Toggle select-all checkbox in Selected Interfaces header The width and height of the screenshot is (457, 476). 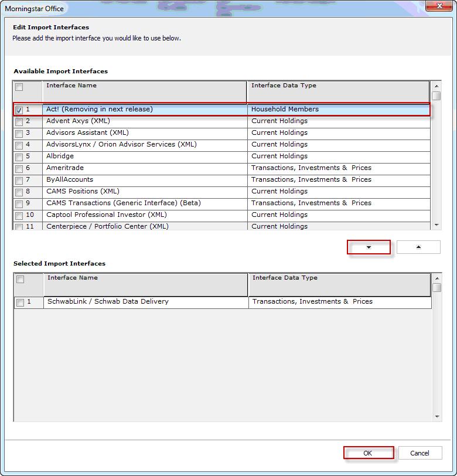[21, 280]
